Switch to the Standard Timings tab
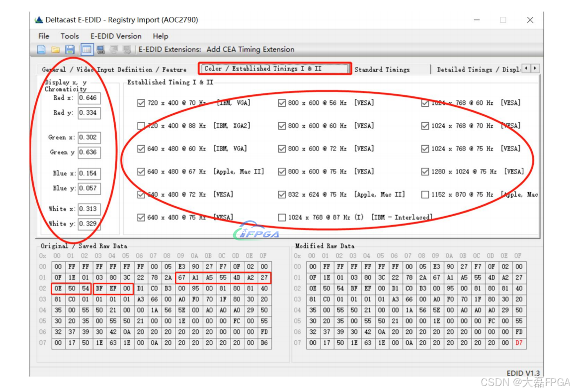This screenshot has height=392, width=572. 382,69
